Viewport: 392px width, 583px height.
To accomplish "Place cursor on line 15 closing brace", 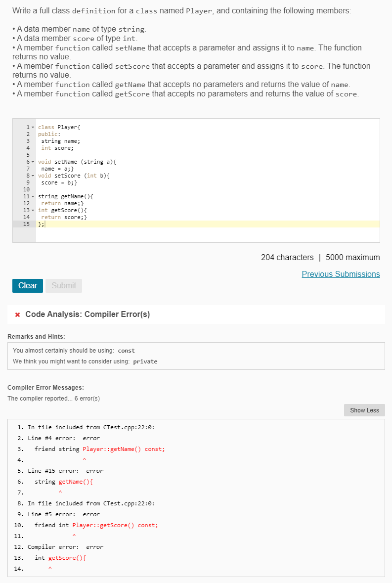I will (x=40, y=224).
